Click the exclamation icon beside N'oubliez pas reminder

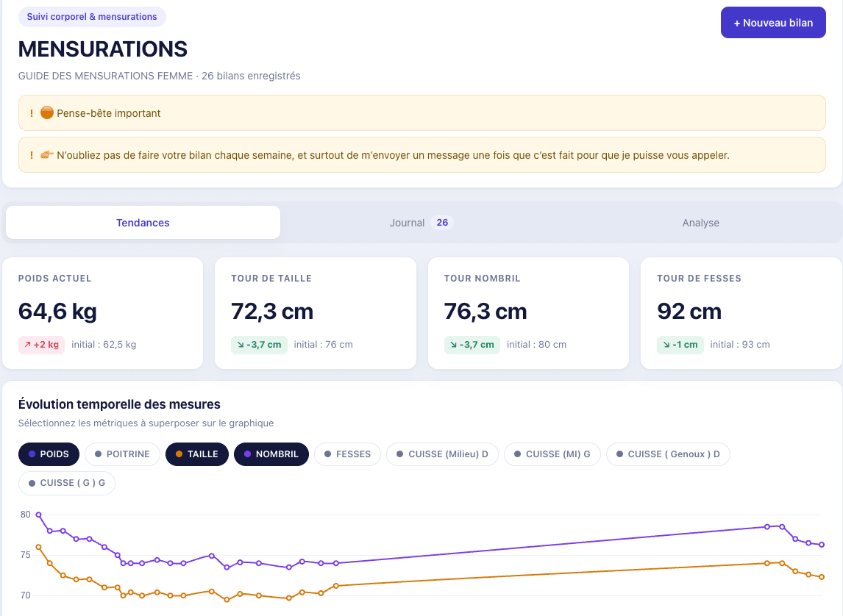pyautogui.click(x=31, y=154)
